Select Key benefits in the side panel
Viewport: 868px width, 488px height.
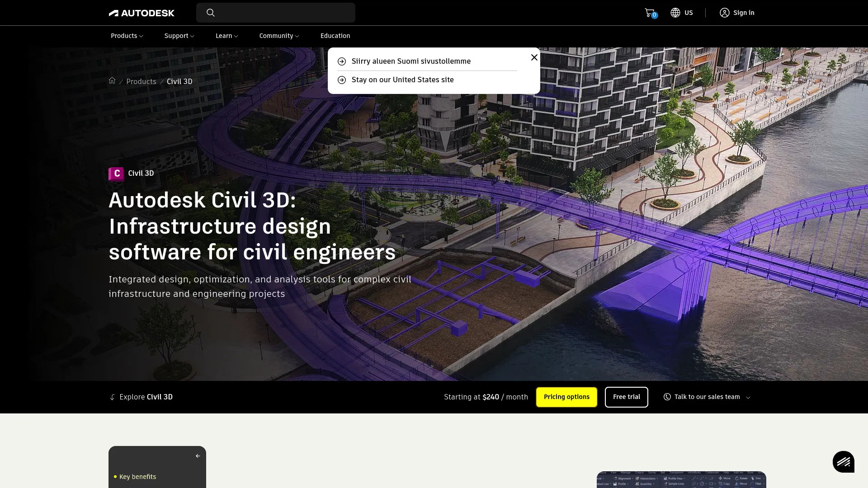[137, 477]
